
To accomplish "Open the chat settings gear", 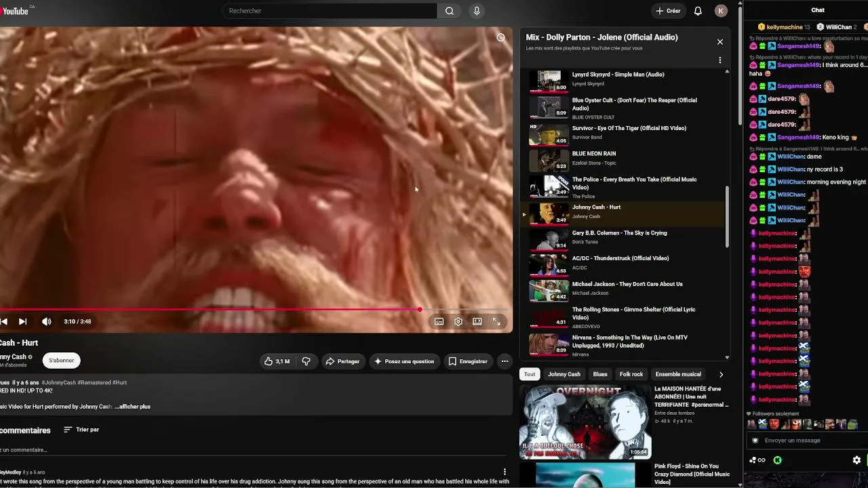I will pyautogui.click(x=856, y=460).
